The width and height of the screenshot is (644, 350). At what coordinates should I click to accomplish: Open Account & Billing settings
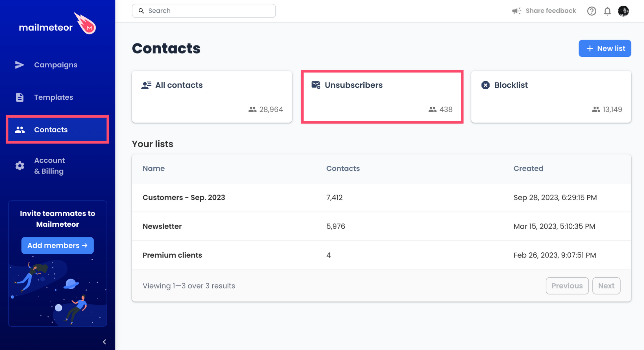pyautogui.click(x=49, y=166)
